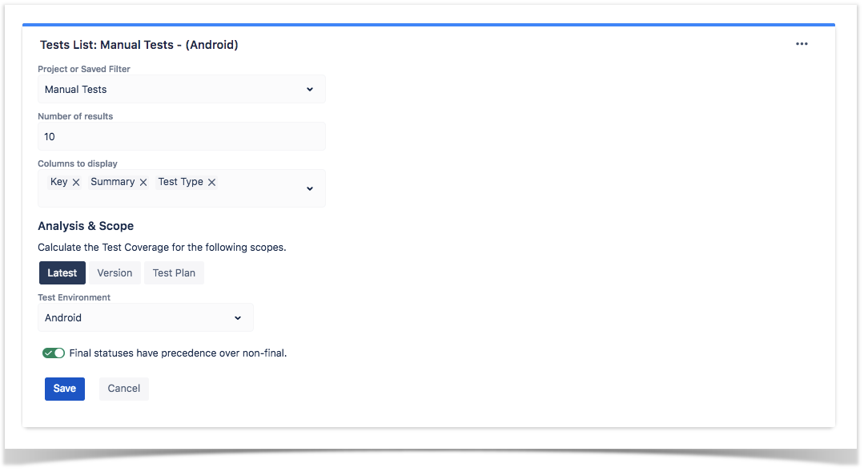Remove the Summary column tag
This screenshot has width=868, height=472.
click(x=143, y=182)
